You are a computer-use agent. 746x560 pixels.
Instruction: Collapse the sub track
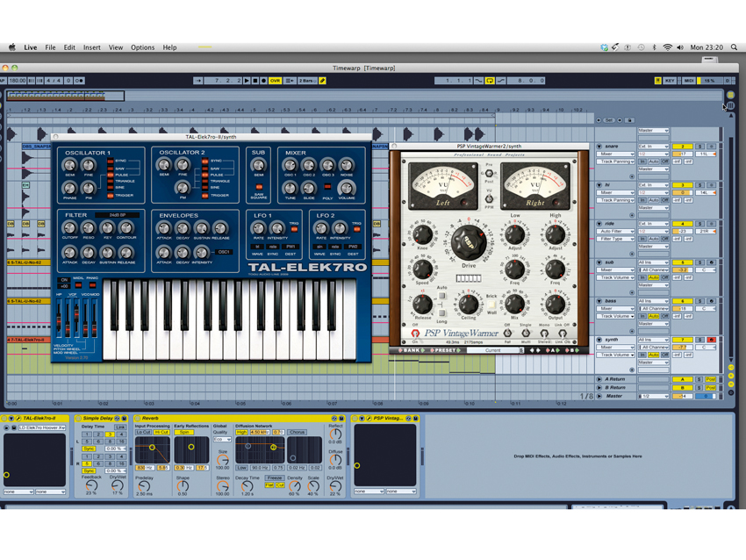(x=599, y=262)
